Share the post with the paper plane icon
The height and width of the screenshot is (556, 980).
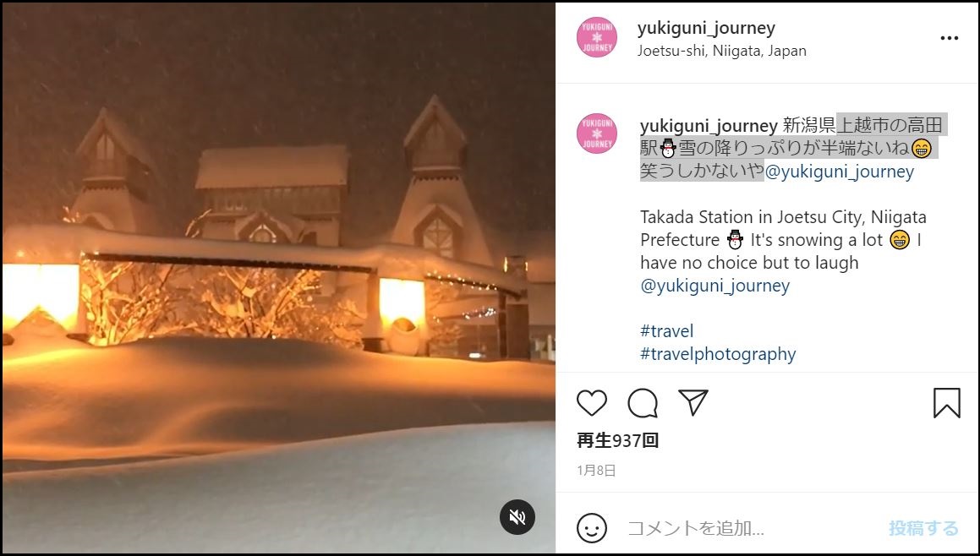click(x=693, y=402)
